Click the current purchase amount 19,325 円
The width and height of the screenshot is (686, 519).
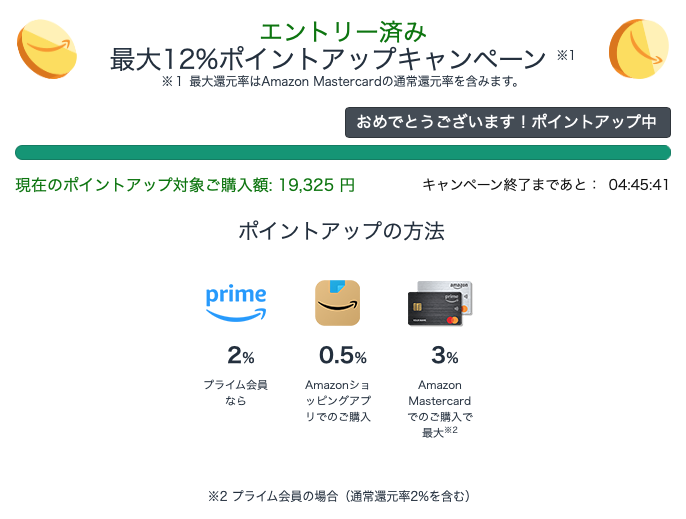coord(316,185)
